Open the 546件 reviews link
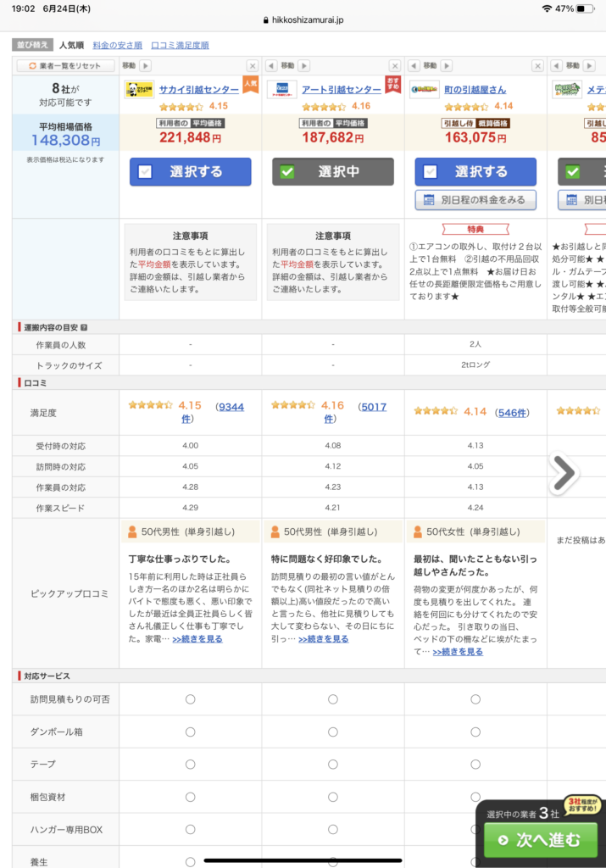606x868 pixels. pos(512,413)
